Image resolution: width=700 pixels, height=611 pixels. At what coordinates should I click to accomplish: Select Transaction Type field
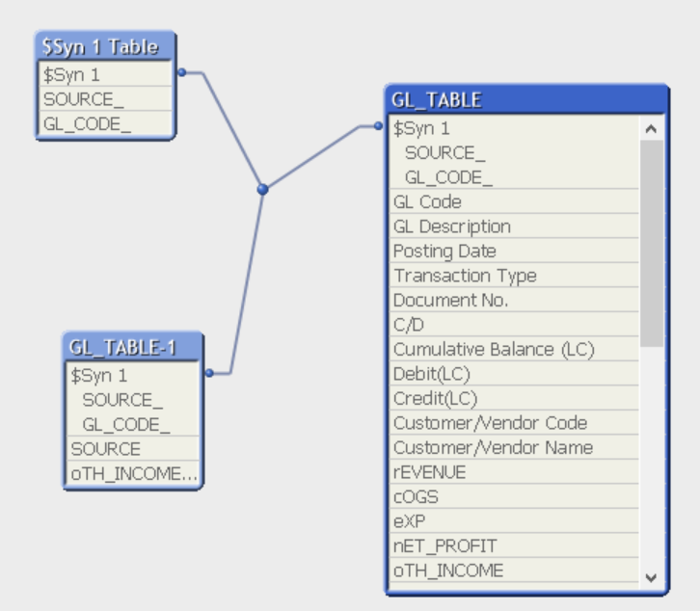(514, 276)
